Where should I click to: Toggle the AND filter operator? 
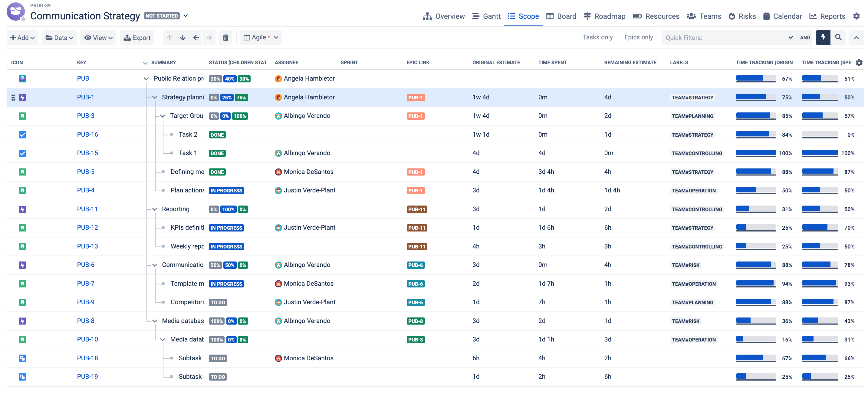coord(805,38)
